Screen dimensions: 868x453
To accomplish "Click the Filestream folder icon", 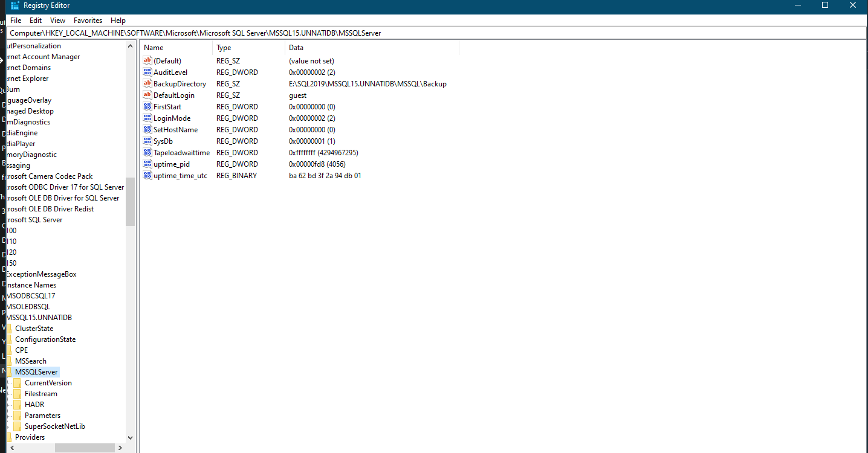I will 18,394.
